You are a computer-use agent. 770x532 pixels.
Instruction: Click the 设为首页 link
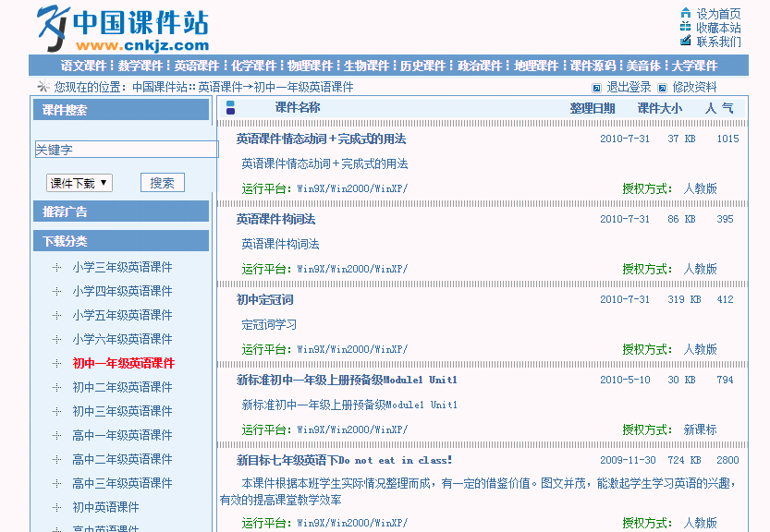(718, 14)
